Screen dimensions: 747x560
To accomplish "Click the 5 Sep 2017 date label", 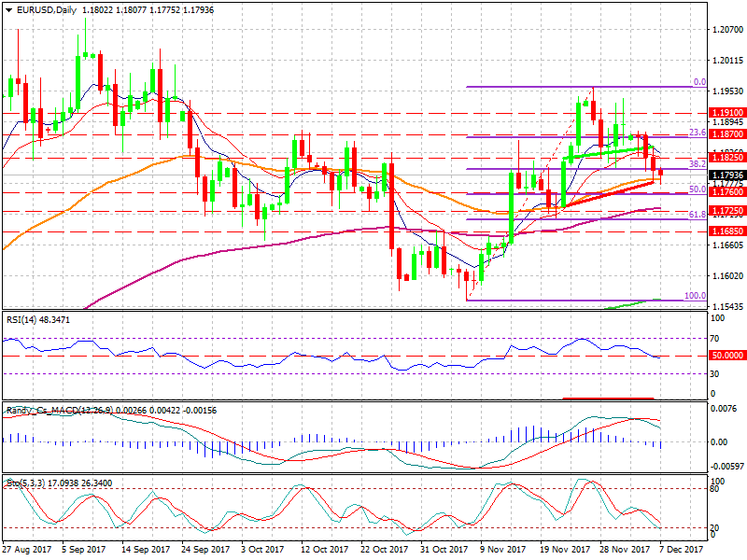I will coord(84,550).
